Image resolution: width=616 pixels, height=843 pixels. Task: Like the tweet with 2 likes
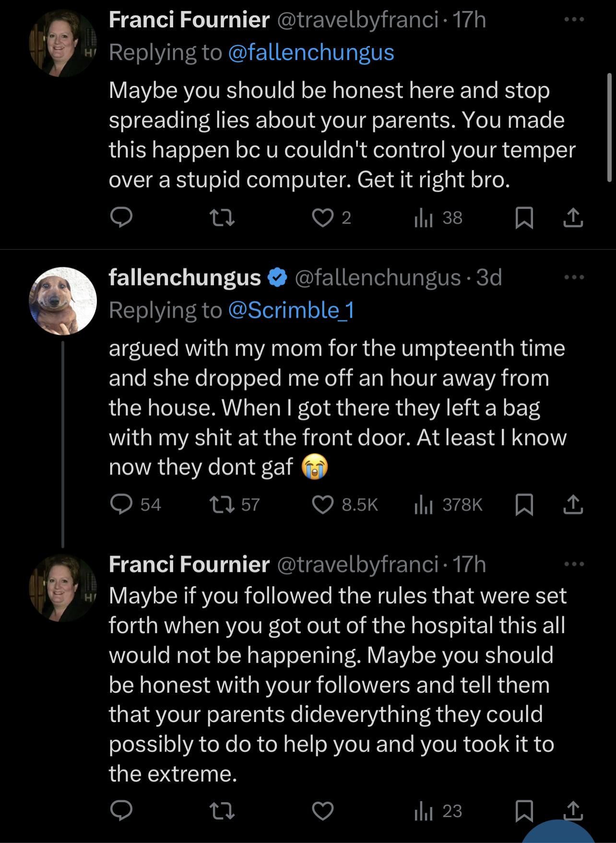tap(322, 219)
